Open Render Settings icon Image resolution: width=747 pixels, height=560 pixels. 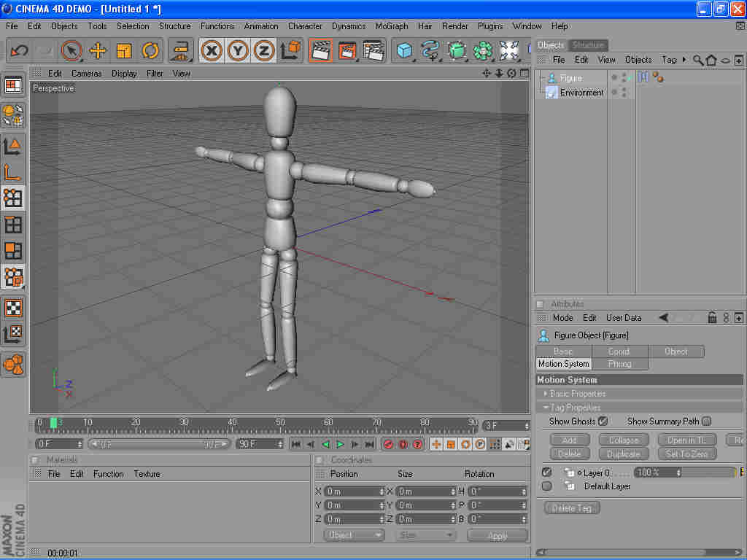(373, 50)
